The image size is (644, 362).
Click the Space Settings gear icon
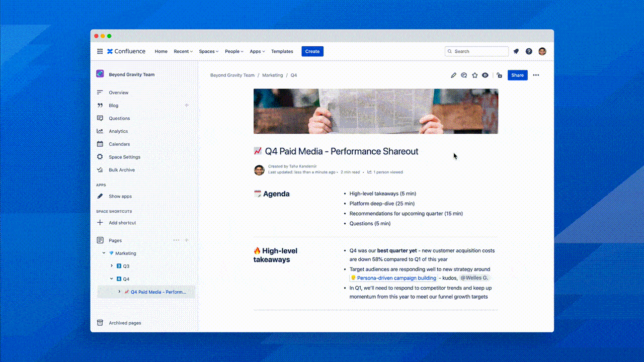(x=100, y=157)
